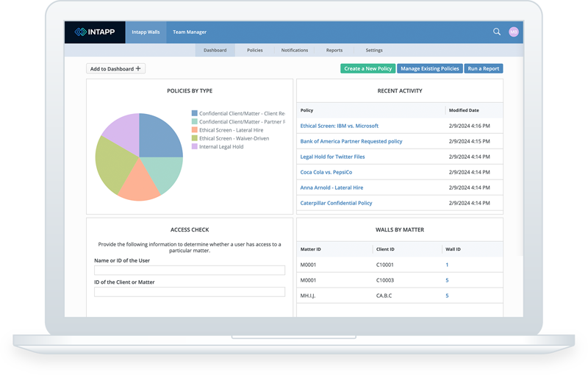This screenshot has width=588, height=375.
Task: Open Wall ID 5 link for C10003
Action: pos(447,280)
